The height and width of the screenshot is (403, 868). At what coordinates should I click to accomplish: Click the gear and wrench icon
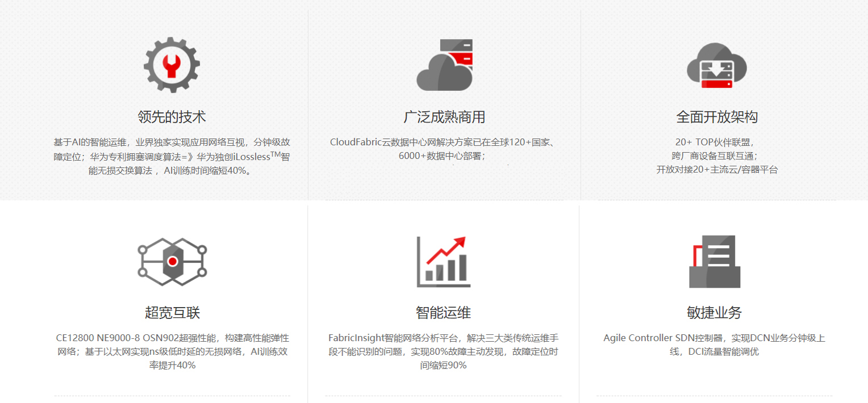[x=172, y=65]
